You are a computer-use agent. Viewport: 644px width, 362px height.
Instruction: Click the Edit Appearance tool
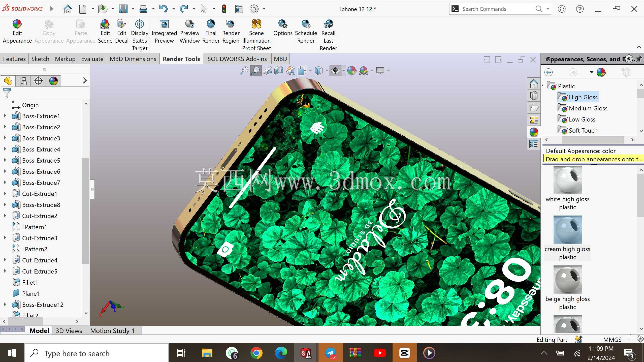pos(17,32)
